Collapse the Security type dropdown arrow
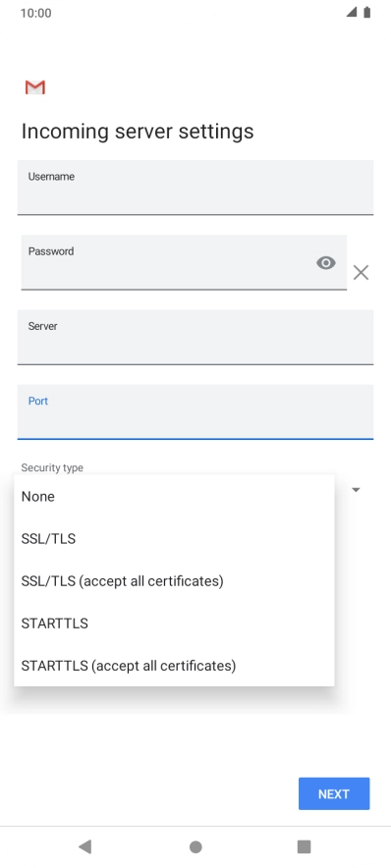This screenshot has height=868, width=391. 356,490
